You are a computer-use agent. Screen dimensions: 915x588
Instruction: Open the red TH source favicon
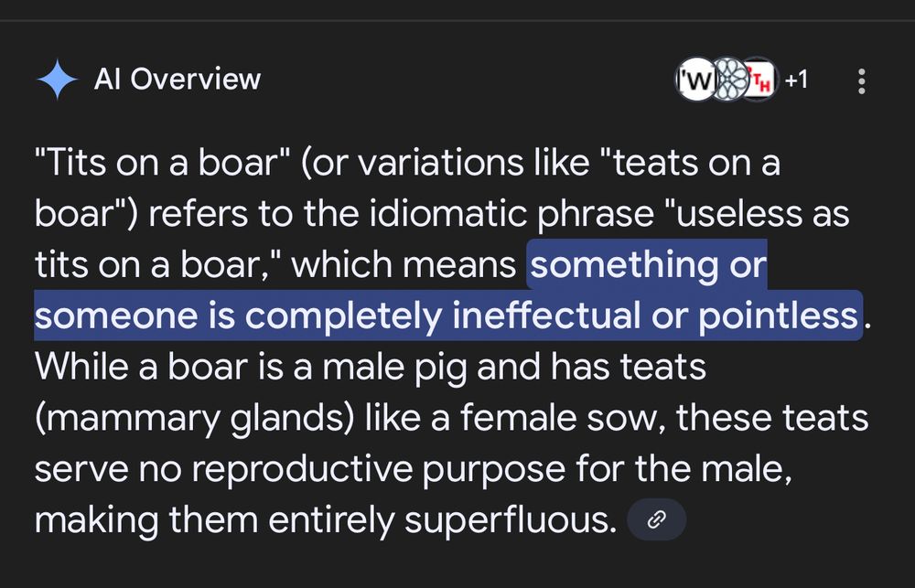(x=759, y=80)
